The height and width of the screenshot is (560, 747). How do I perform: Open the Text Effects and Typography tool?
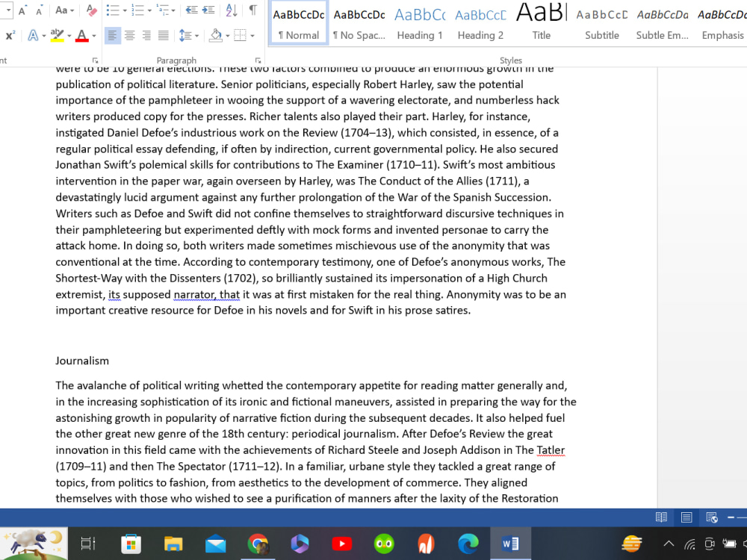33,34
